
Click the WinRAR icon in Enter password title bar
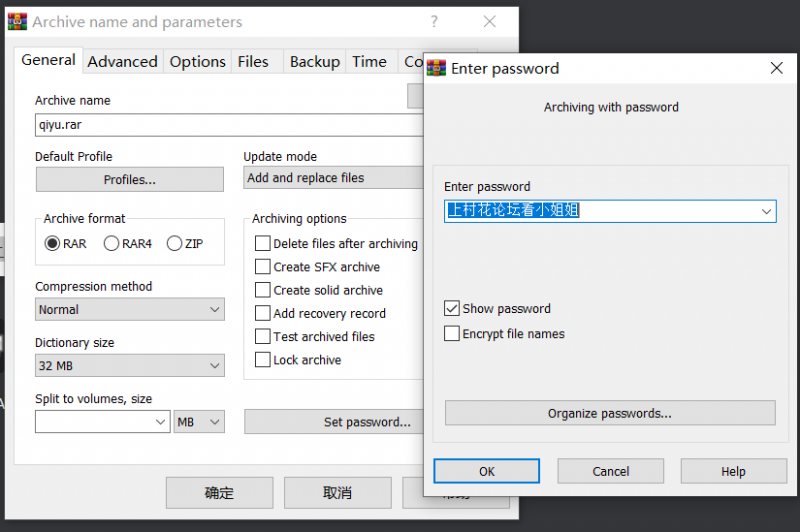(x=436, y=68)
